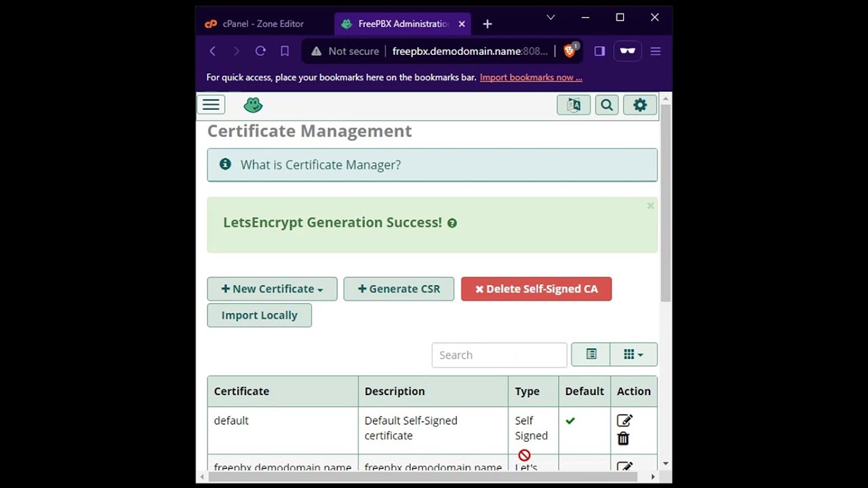868x488 pixels.
Task: Click Import Locally button
Action: [x=259, y=315]
